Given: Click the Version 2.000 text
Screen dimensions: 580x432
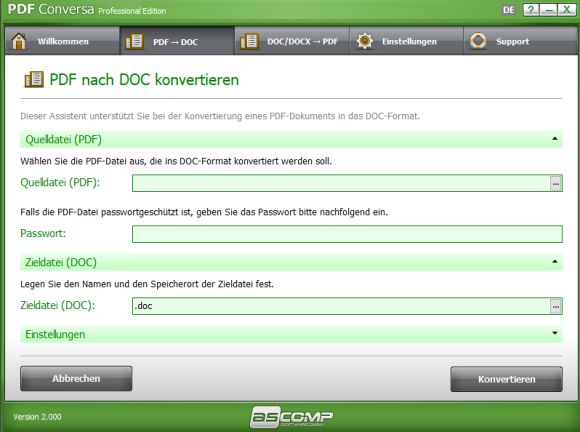Looking at the screenshot, I should tap(37, 417).
